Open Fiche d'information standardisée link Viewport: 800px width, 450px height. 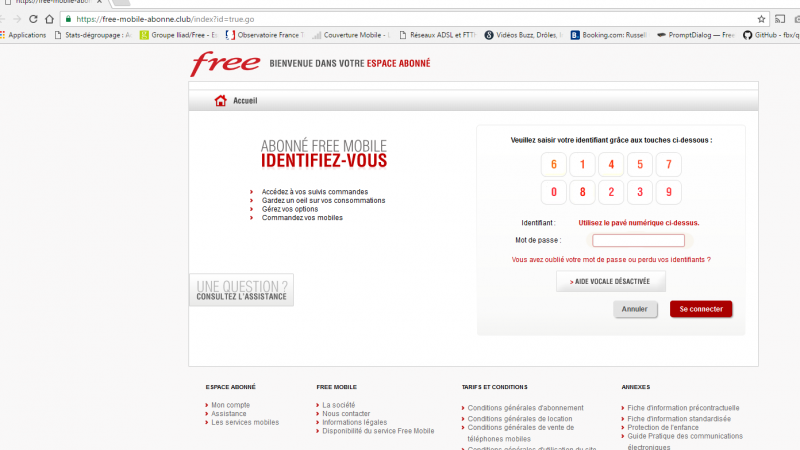(x=679, y=418)
